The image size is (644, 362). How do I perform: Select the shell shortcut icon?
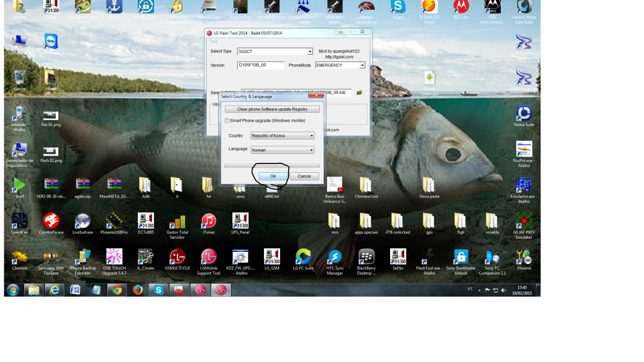pyautogui.click(x=19, y=188)
